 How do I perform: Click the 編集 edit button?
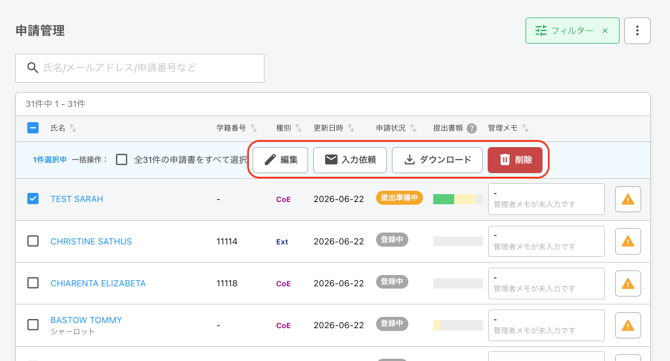[x=280, y=160]
